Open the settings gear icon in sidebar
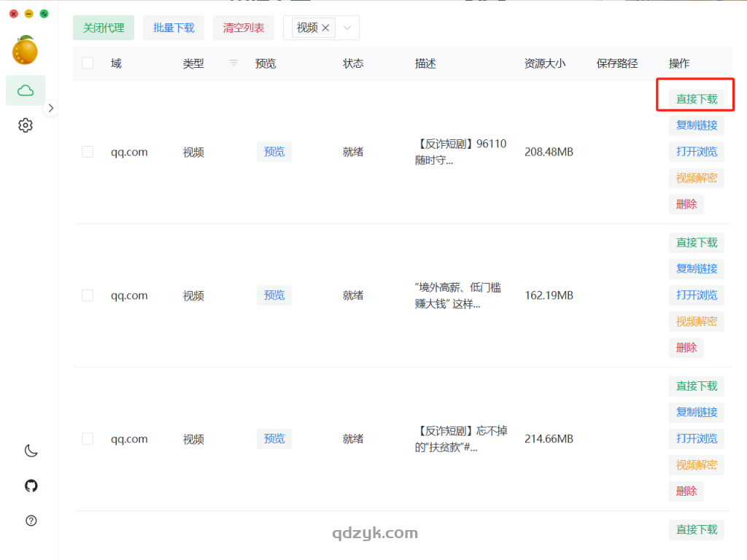 pyautogui.click(x=26, y=125)
